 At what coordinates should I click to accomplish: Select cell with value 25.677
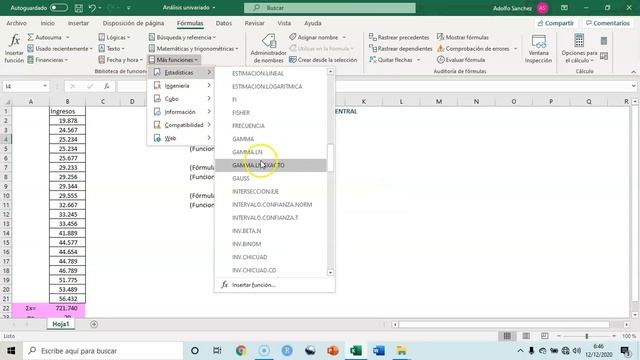pyautogui.click(x=67, y=158)
